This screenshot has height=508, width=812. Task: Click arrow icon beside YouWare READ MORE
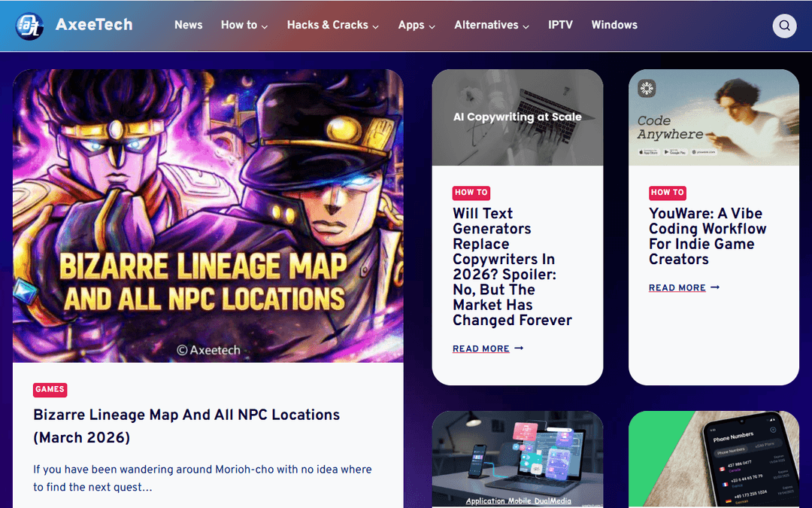(x=715, y=287)
